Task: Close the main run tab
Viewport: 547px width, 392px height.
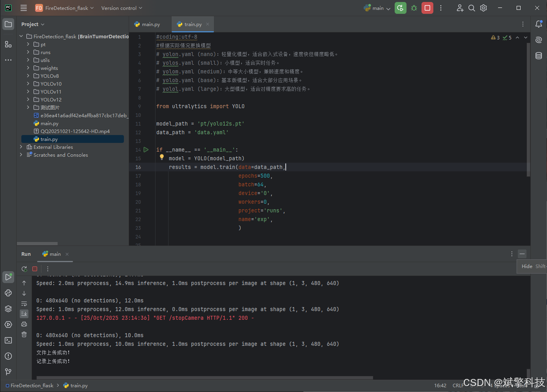Action: tap(67, 254)
